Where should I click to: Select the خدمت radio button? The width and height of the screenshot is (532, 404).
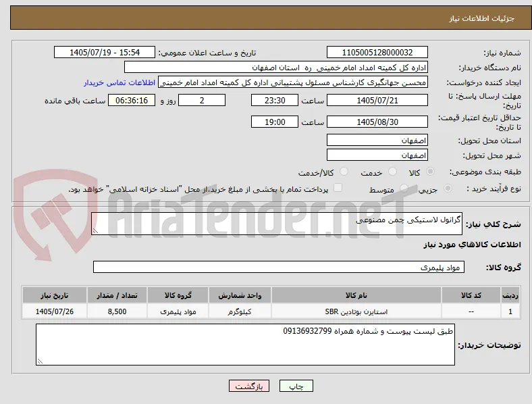392,172
